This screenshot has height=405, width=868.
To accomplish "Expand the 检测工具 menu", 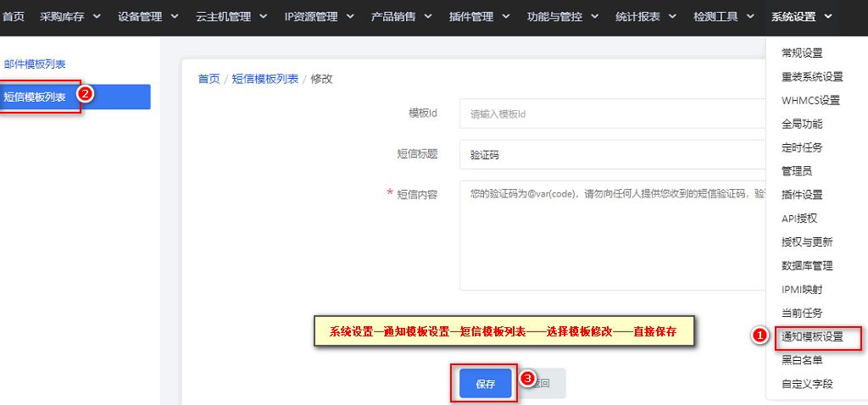I will (724, 17).
